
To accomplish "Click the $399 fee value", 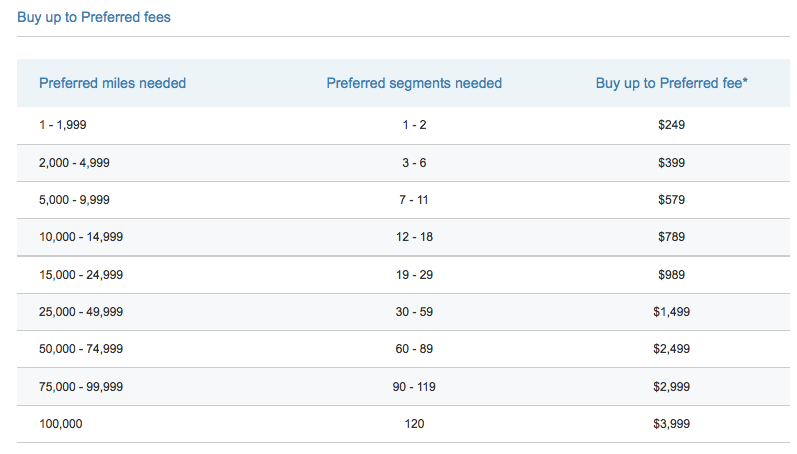I will tap(671, 162).
